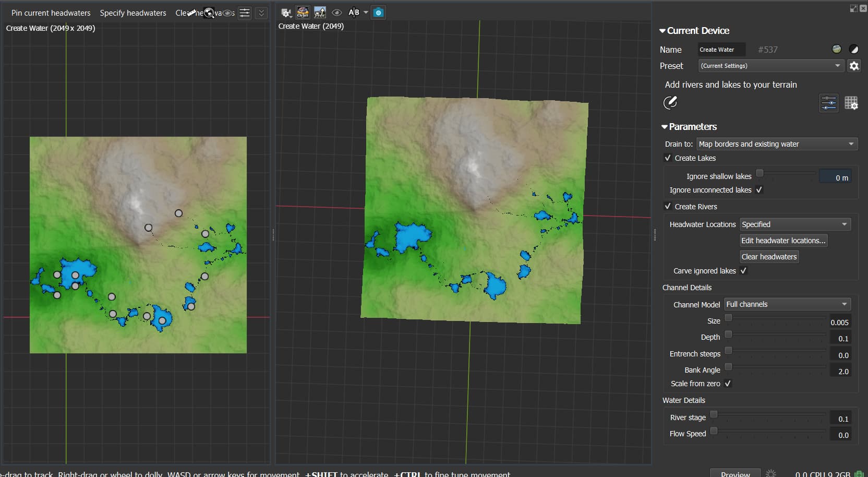The width and height of the screenshot is (868, 477).
Task: Open the Headwater Locations dropdown
Action: point(795,224)
